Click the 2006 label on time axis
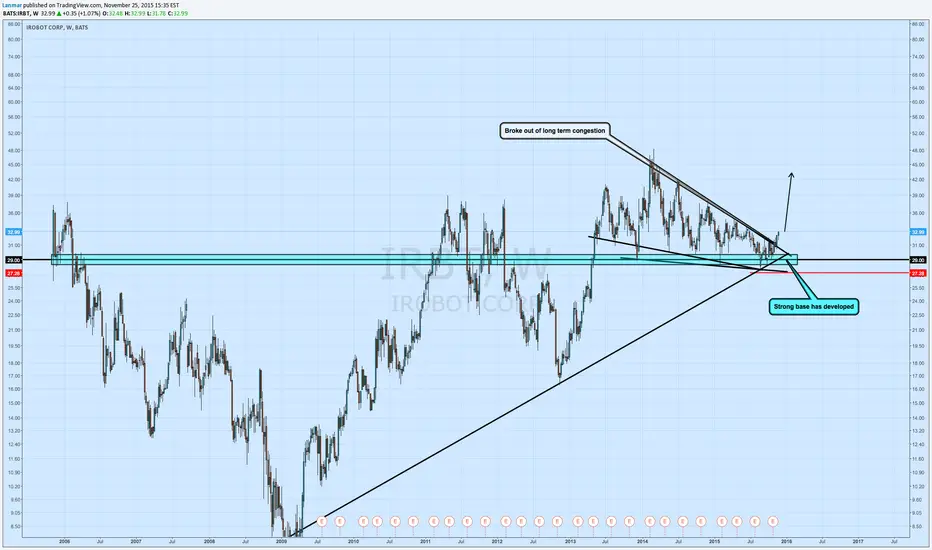The image size is (932, 550). [65, 542]
